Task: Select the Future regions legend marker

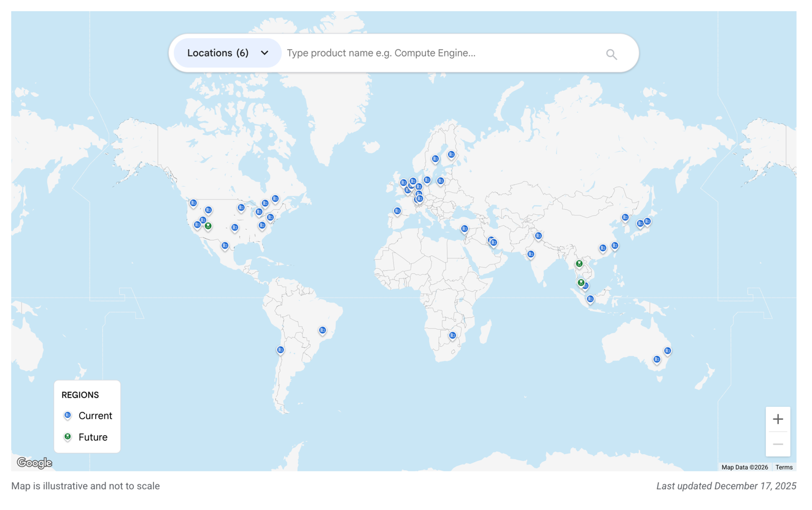Action: tap(68, 436)
